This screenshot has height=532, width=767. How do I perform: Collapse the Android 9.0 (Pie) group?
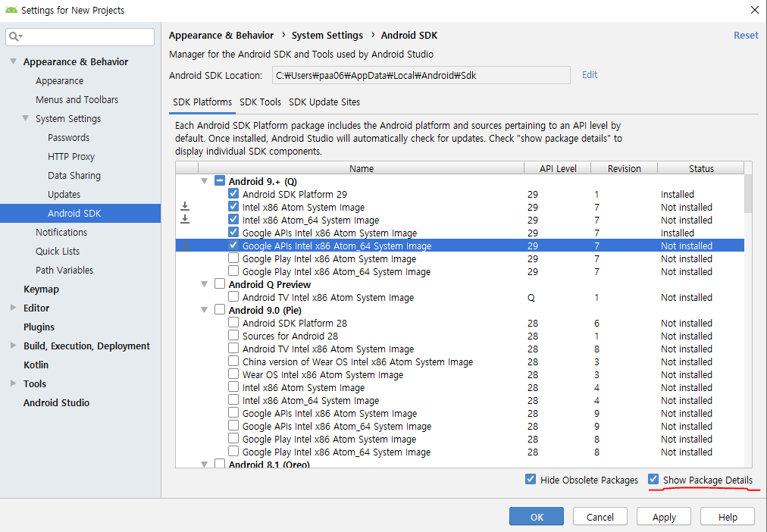click(205, 310)
